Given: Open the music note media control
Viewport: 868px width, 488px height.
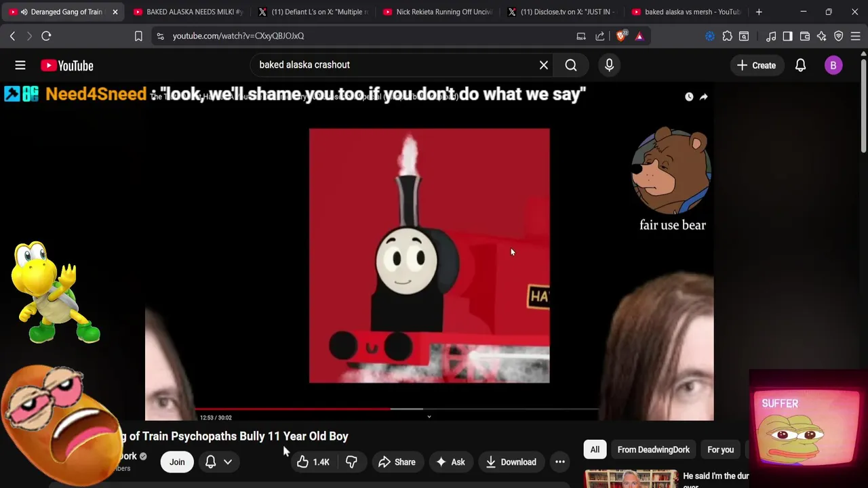Looking at the screenshot, I should coord(770,36).
